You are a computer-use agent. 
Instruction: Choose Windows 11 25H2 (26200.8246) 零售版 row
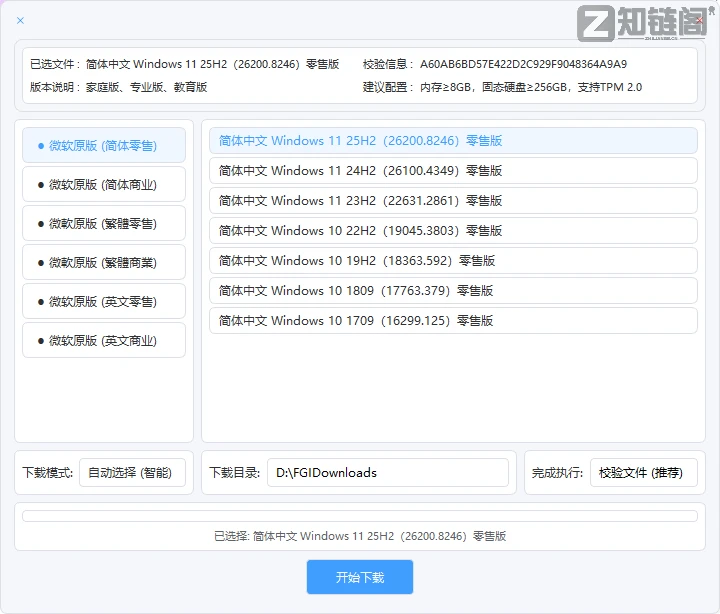(453, 141)
